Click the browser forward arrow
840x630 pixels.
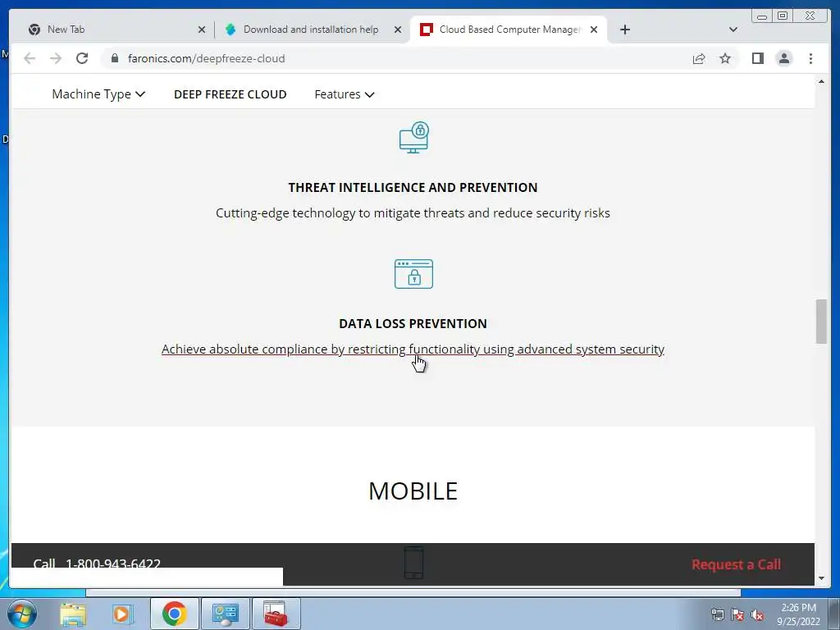click(56, 58)
